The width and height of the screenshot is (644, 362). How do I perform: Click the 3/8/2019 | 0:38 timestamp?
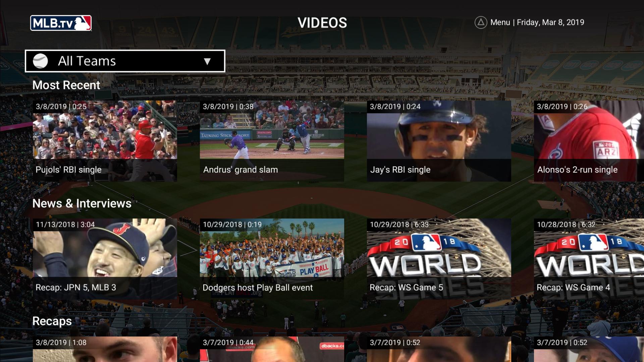228,107
